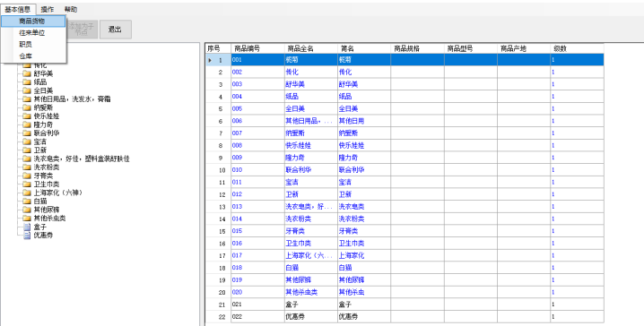Image resolution: width=644 pixels, height=326 pixels.
Task: Click the folder icon beside 全日美
Action: click(x=27, y=90)
